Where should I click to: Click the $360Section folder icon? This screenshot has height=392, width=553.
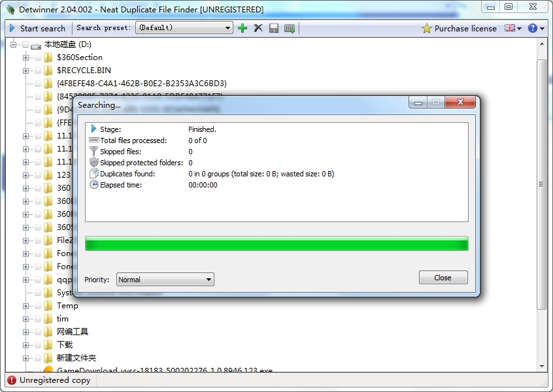tap(48, 57)
